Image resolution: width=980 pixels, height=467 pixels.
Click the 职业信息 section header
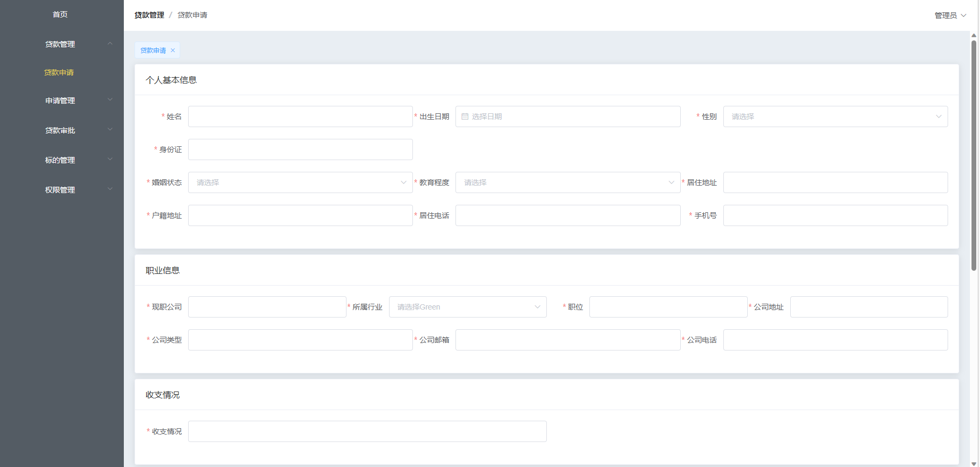[x=163, y=270]
